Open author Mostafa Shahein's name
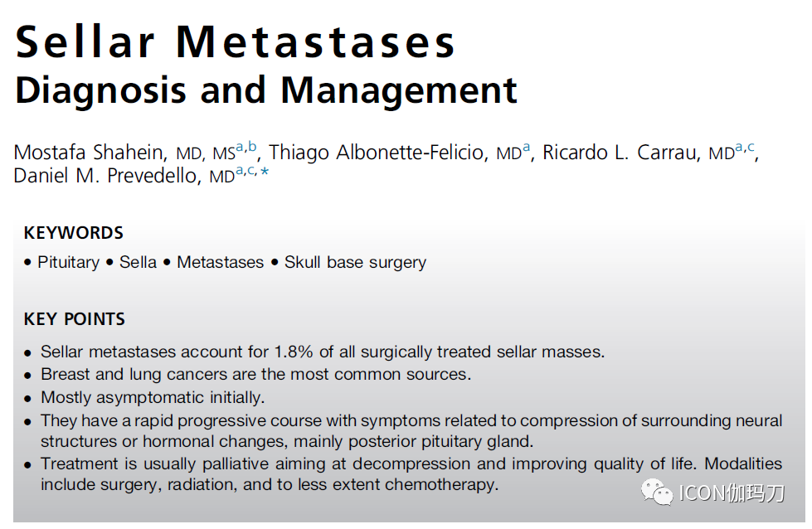 [90, 153]
